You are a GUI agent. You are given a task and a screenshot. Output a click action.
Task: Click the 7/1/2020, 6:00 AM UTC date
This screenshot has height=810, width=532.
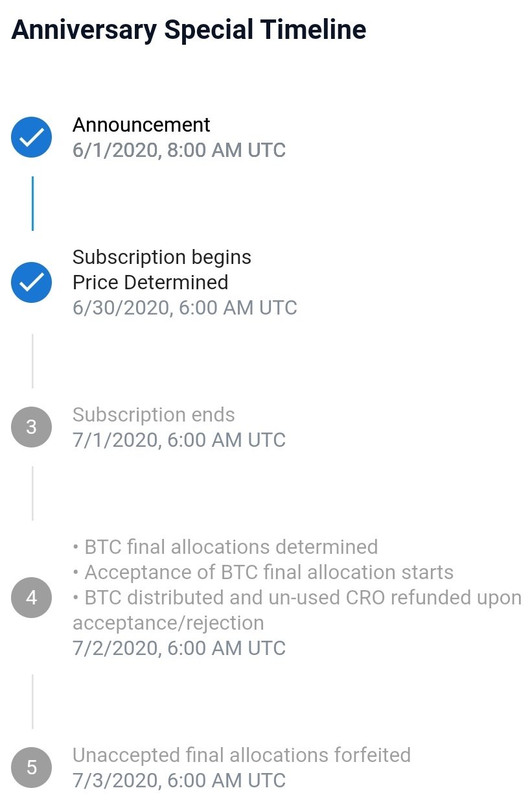tap(179, 440)
